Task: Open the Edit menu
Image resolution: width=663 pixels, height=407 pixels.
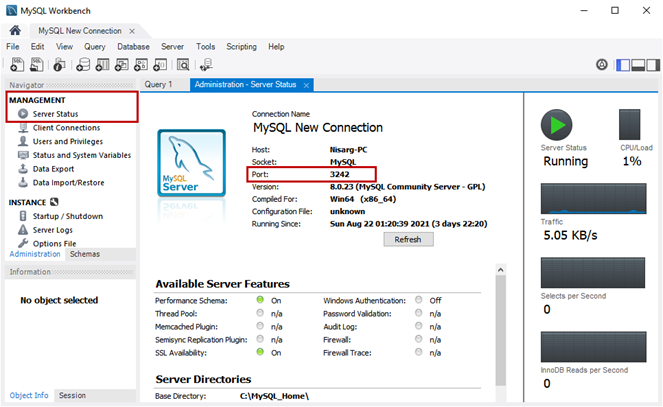Action: [x=37, y=46]
